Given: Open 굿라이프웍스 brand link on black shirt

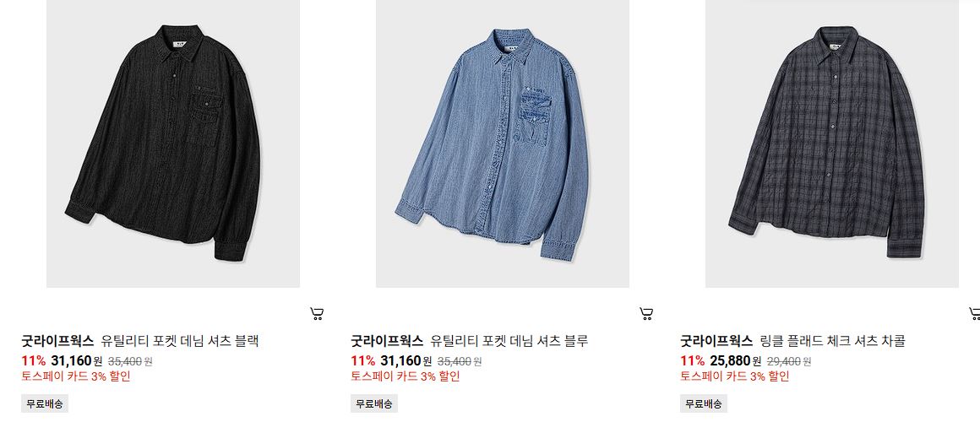Looking at the screenshot, I should click(x=57, y=341).
